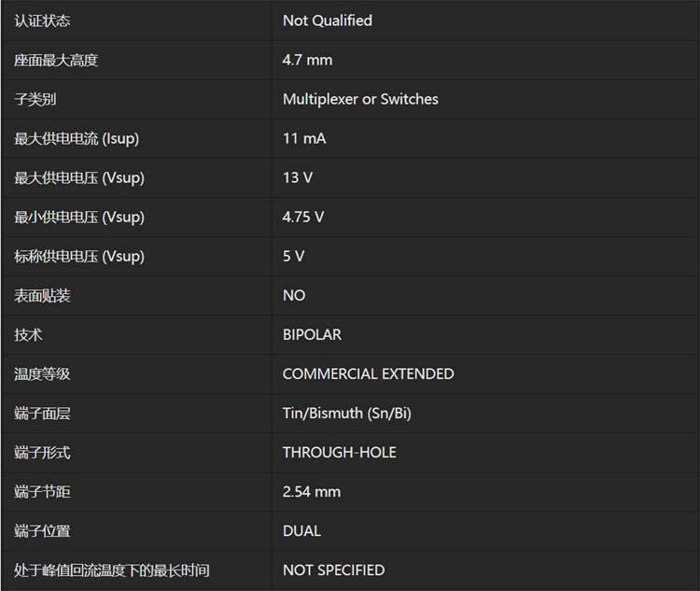This screenshot has width=700, height=591.
Task: Select the '4.7 mm' seated height value
Action: click(307, 60)
